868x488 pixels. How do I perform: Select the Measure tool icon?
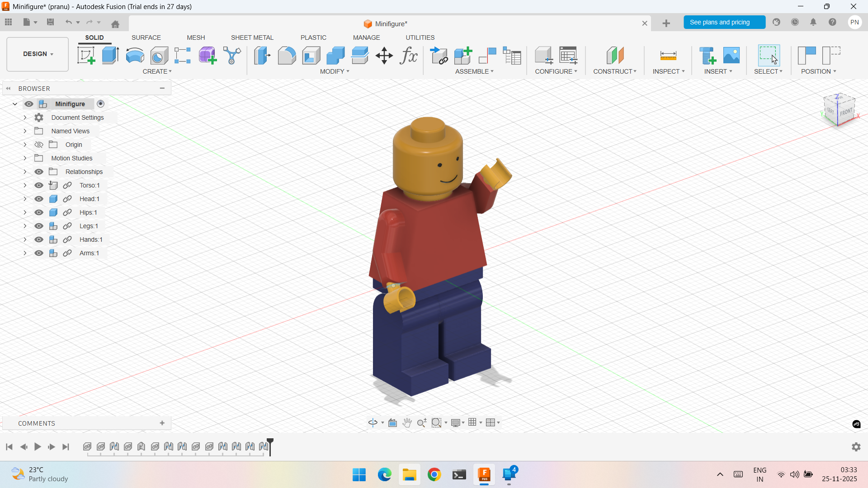668,56
